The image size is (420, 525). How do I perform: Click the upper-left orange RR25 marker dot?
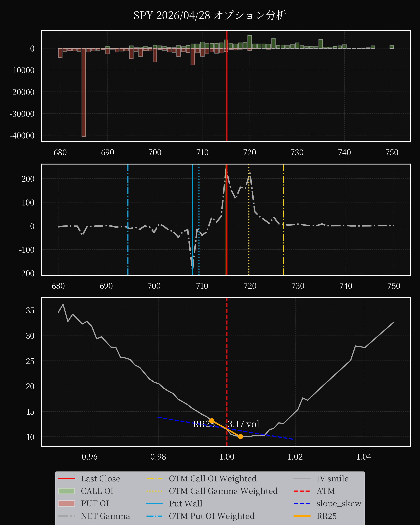point(212,421)
